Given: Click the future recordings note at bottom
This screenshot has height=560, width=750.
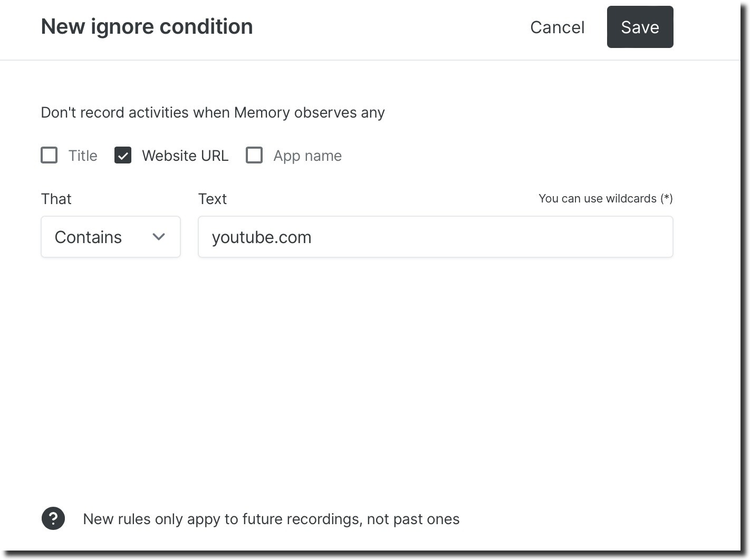Looking at the screenshot, I should pyautogui.click(x=271, y=519).
